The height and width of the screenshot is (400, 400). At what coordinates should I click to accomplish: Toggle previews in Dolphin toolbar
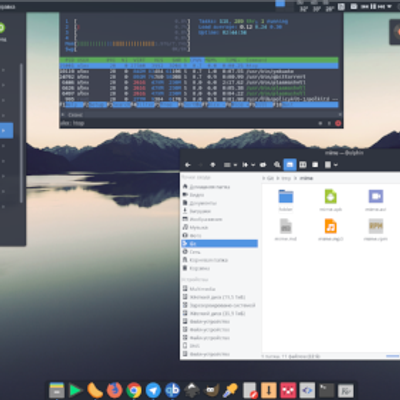[263, 165]
